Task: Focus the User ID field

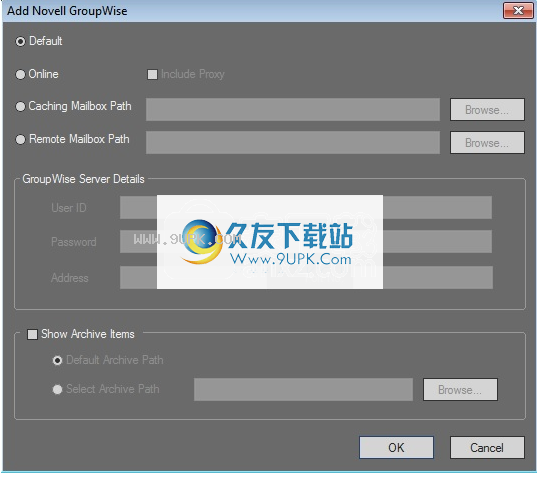Action: (306, 208)
